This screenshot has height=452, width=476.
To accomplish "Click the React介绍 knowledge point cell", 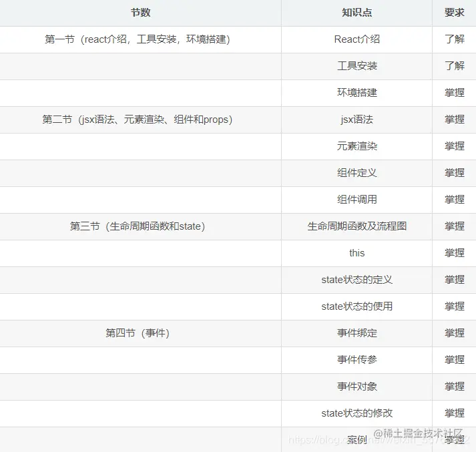I will click(x=356, y=39).
